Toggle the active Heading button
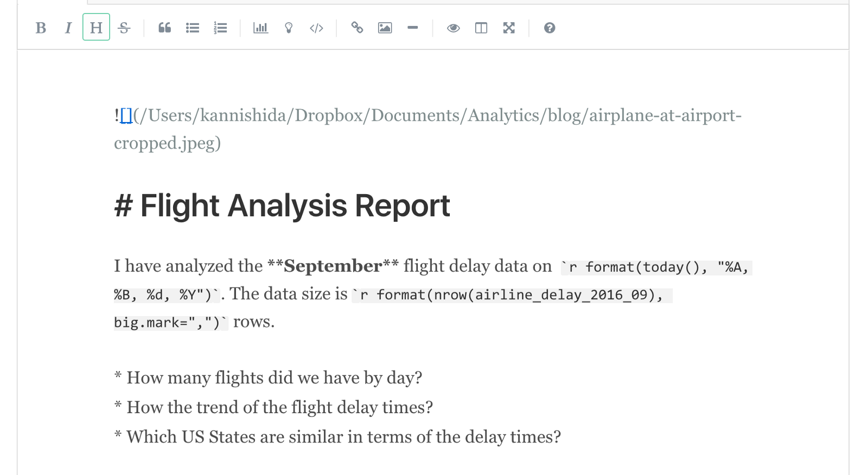 coord(96,28)
